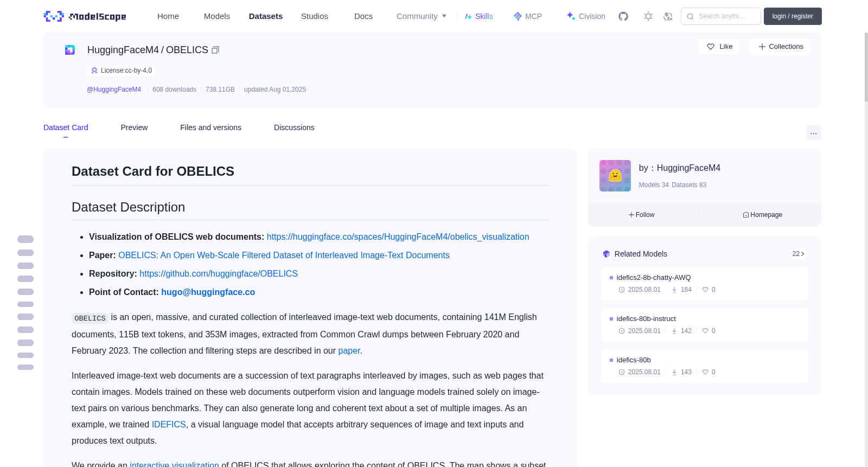
Task: Click the heart icon for idefics-80b
Action: coord(705,372)
